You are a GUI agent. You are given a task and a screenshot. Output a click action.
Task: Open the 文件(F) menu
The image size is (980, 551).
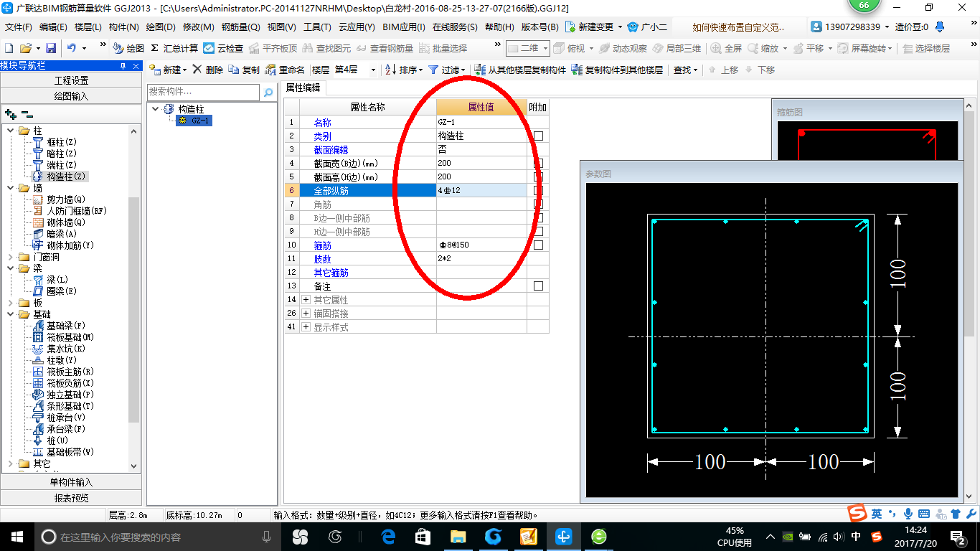(x=19, y=27)
